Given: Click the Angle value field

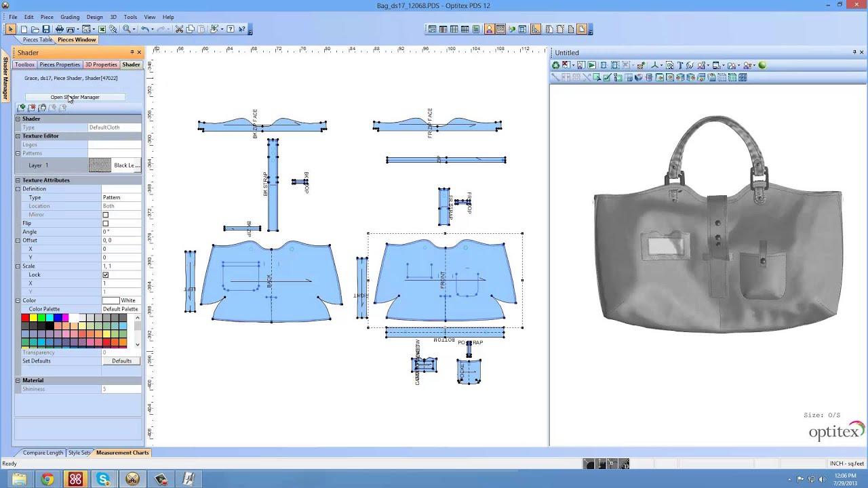Looking at the screenshot, I should 121,232.
